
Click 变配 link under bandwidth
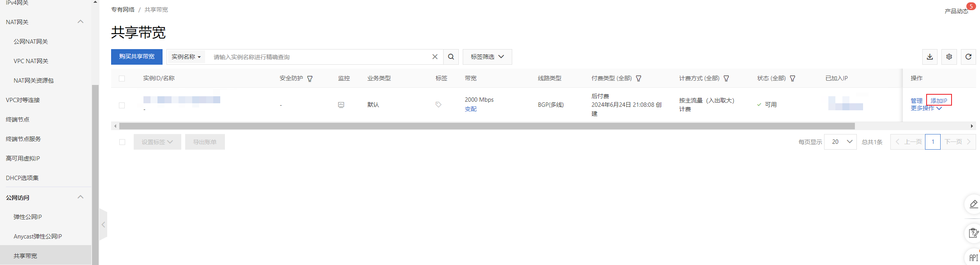pos(471,109)
